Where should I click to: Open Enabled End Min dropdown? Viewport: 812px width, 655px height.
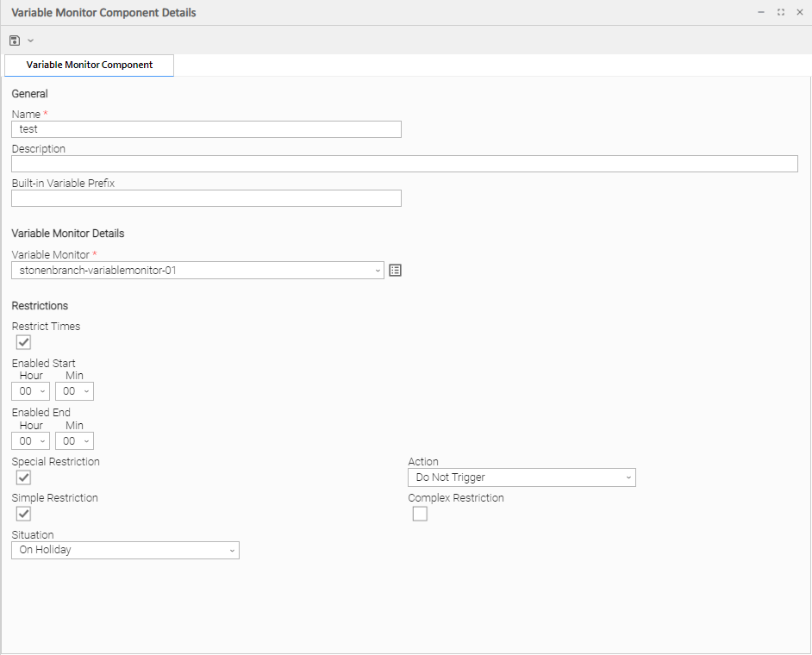pyautogui.click(x=74, y=441)
